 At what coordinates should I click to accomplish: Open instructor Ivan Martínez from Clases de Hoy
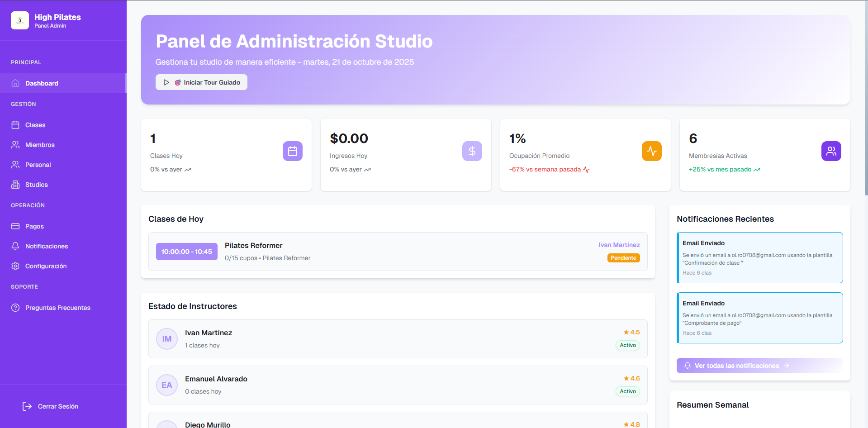click(619, 245)
